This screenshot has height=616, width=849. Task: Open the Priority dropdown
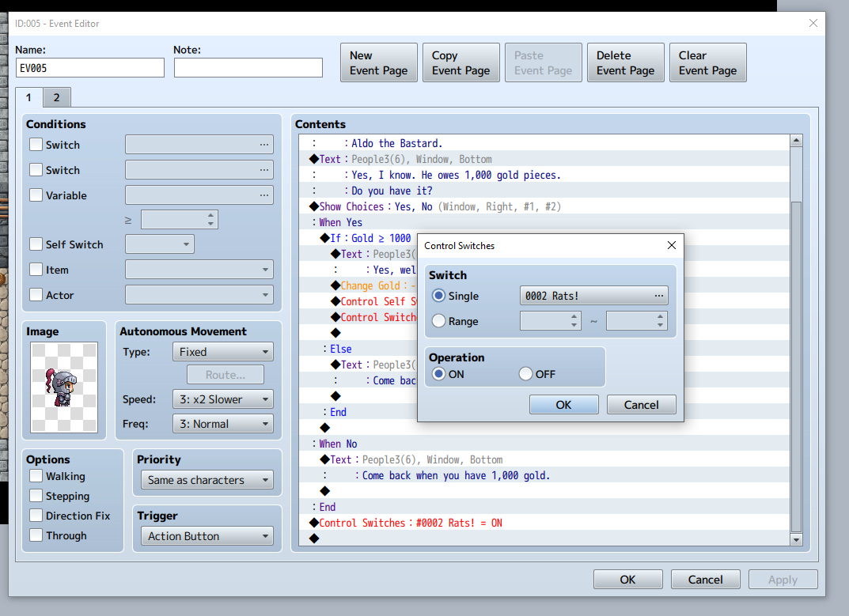(x=206, y=480)
